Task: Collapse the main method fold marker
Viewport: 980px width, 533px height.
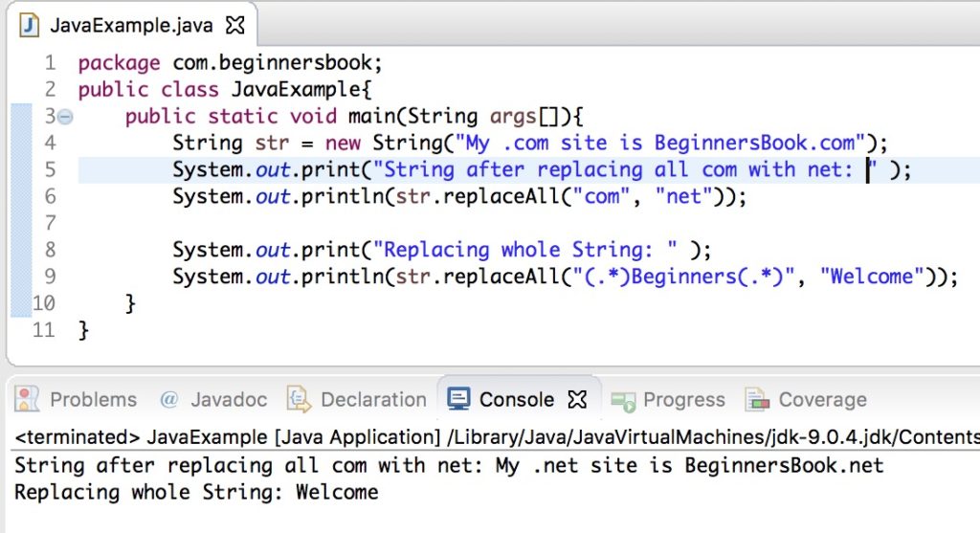Action: (x=66, y=116)
